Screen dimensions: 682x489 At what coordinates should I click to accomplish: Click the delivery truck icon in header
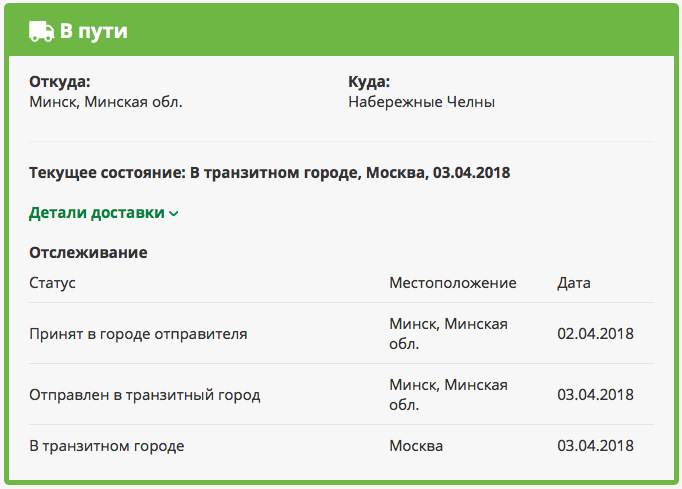[42, 31]
